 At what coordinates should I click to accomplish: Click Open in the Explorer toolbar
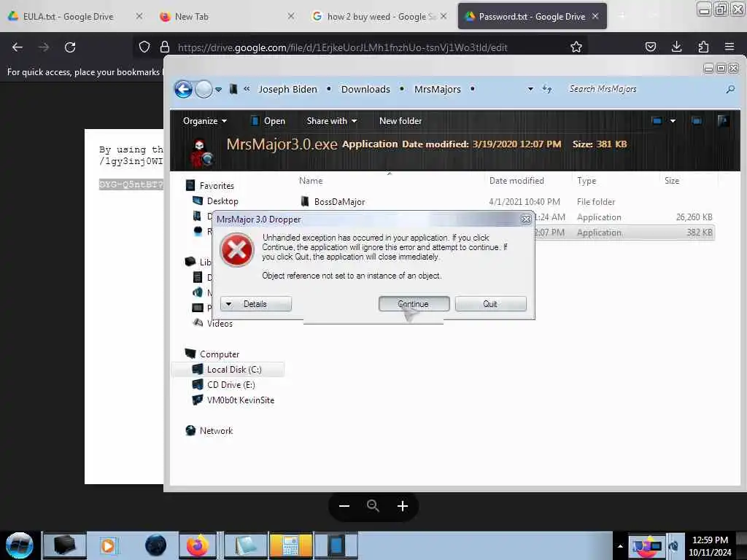tap(268, 121)
